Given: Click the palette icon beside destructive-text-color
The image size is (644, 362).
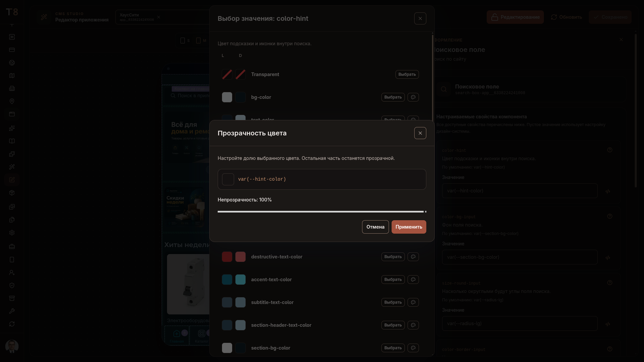Looking at the screenshot, I should pyautogui.click(x=413, y=257).
